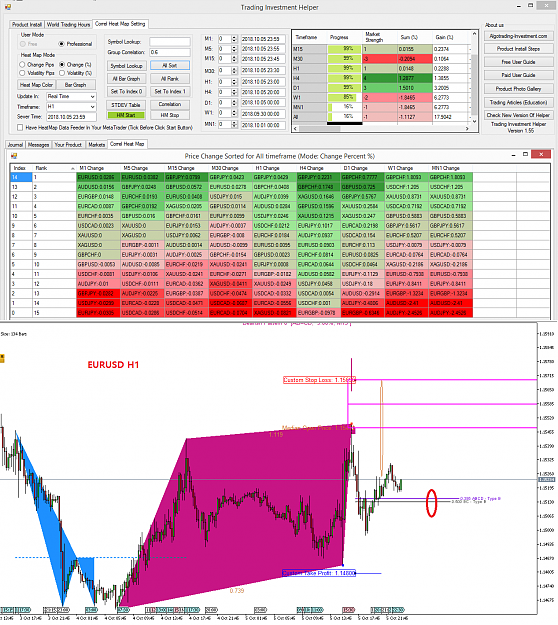Start heat map with HM Start
This screenshot has width=558, height=625.
click(126, 115)
